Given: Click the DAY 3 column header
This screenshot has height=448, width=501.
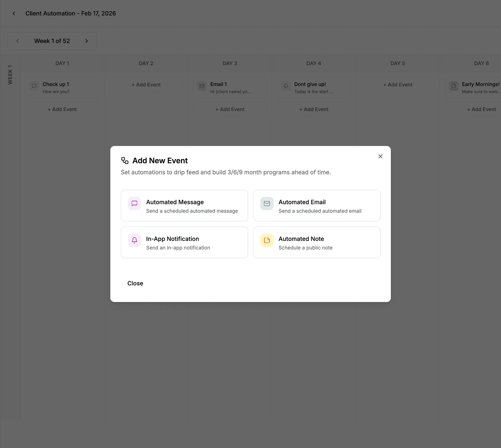Looking at the screenshot, I should pyautogui.click(x=230, y=63).
